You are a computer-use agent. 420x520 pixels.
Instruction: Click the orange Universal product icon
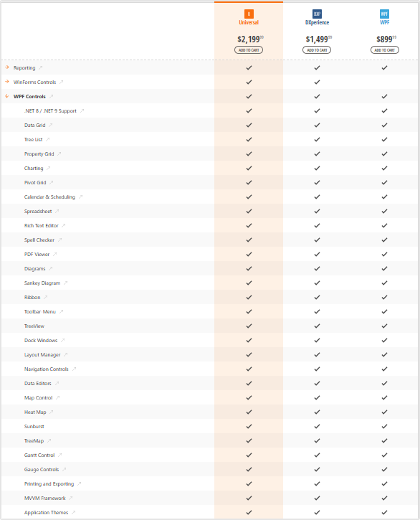(x=249, y=14)
